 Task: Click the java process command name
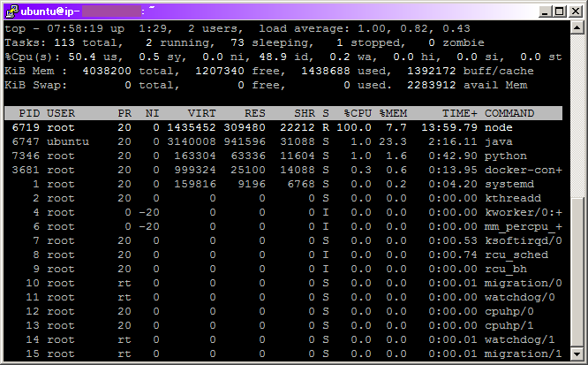(x=498, y=141)
